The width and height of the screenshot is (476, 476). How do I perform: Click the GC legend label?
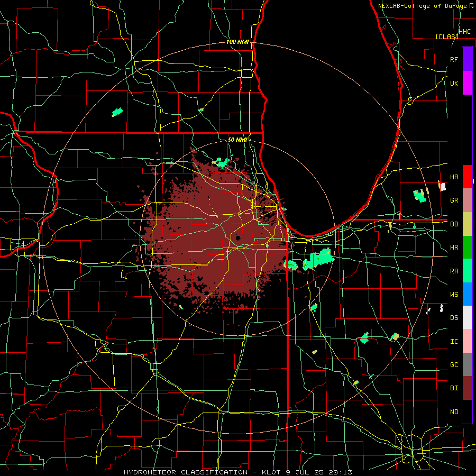[x=454, y=365]
